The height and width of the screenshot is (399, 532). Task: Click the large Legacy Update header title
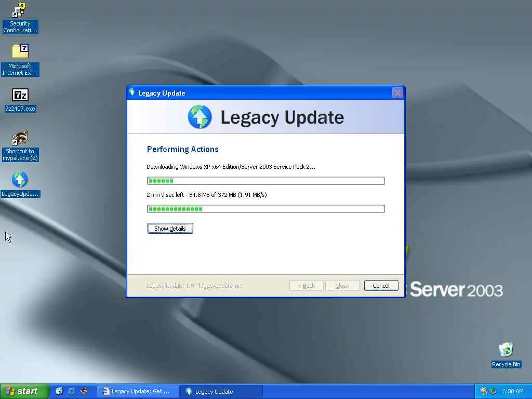(x=282, y=117)
